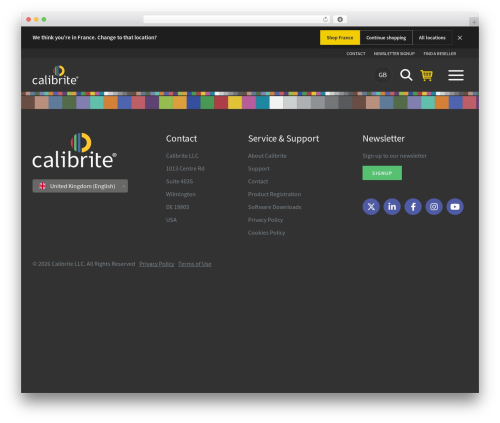Open About Calibrite link

coord(267,156)
